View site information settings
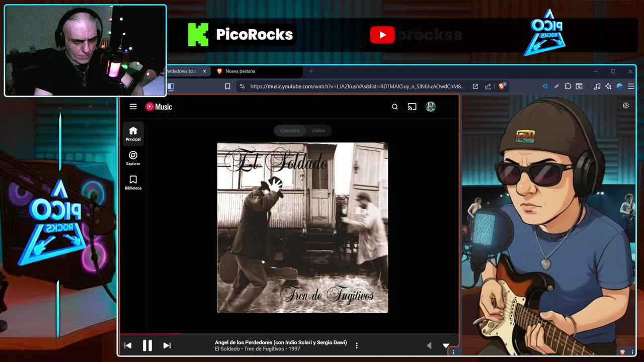This screenshot has width=644, height=362. tap(242, 86)
